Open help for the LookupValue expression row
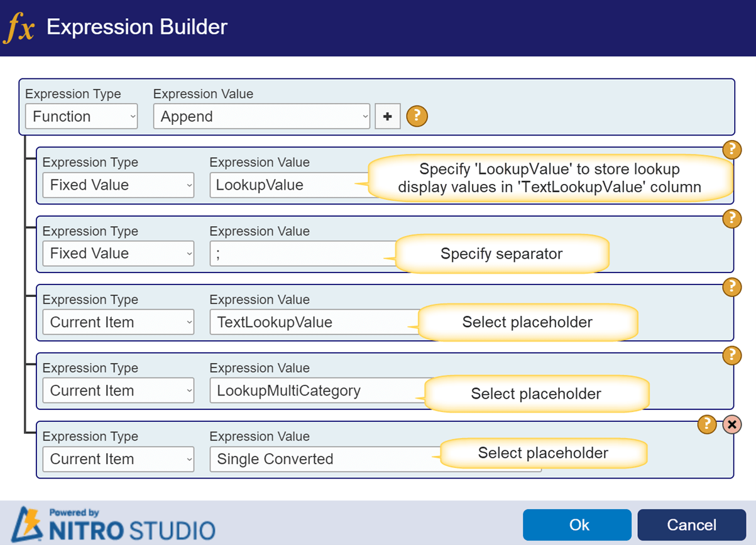The image size is (756, 545). (731, 150)
